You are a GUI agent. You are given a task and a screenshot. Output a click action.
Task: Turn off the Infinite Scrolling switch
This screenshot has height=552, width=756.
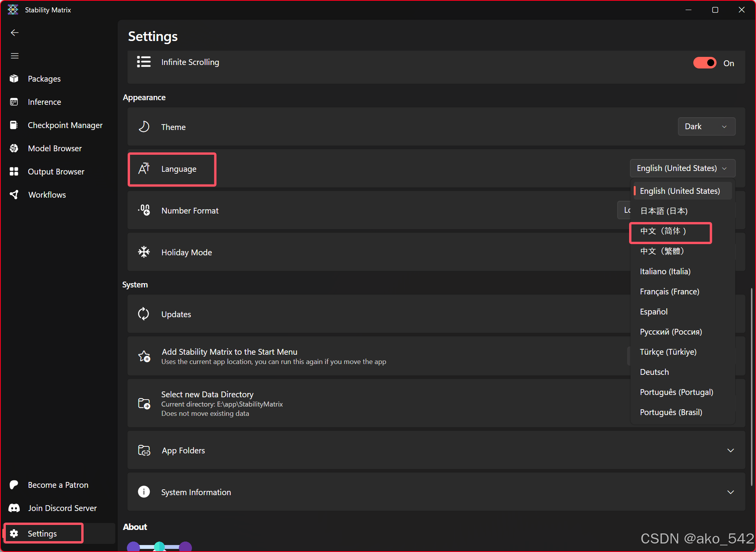705,63
